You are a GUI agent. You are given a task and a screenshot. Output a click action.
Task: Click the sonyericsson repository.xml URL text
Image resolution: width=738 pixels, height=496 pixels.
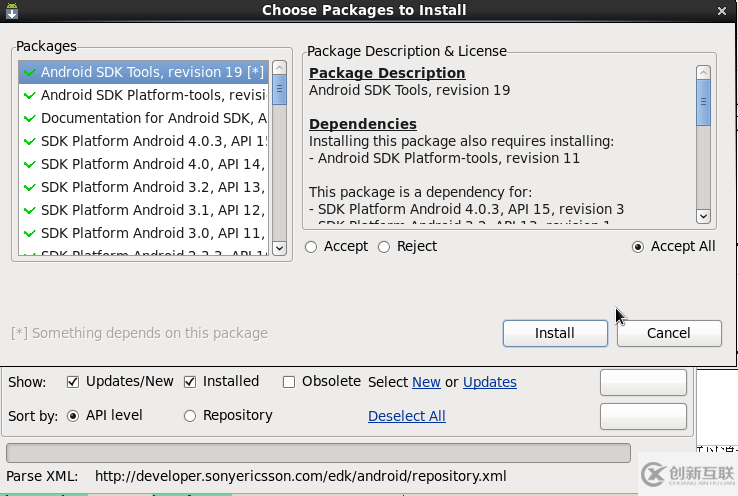point(301,476)
